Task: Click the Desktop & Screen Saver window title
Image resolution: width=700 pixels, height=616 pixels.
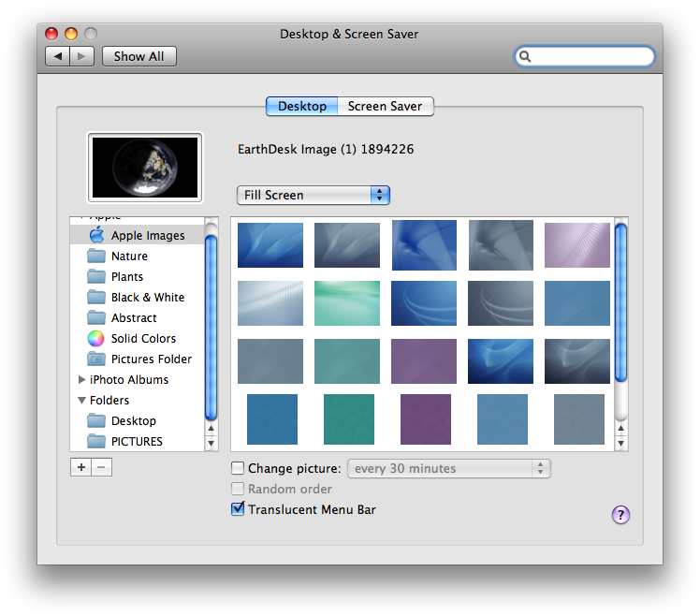Action: tap(349, 34)
